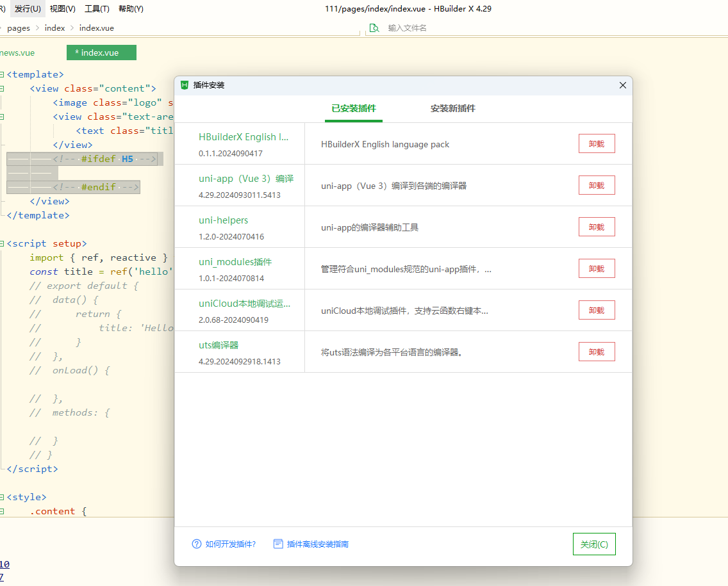Click the HBuilder logo in dialog title
The width and height of the screenshot is (728, 586).
185,85
